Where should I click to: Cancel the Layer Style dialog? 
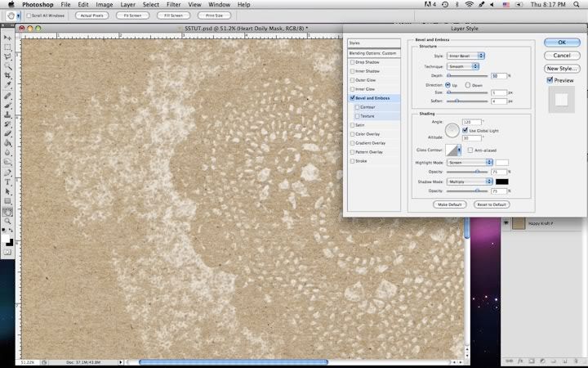click(562, 56)
